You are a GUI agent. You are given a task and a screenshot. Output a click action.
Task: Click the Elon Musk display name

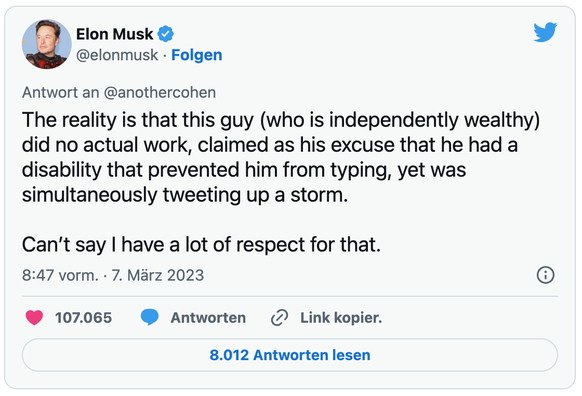click(114, 34)
